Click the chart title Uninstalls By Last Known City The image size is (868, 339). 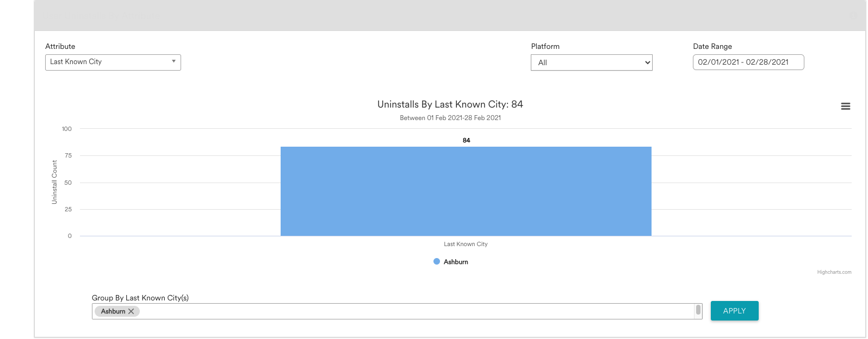coord(450,104)
